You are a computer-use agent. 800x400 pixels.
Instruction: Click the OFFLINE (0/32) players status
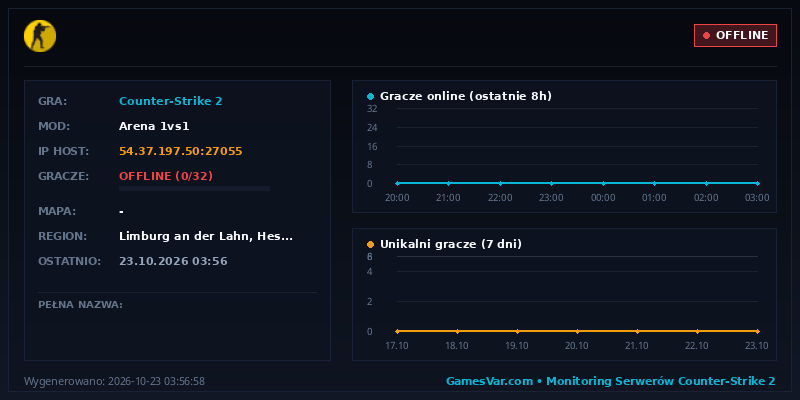click(x=166, y=176)
